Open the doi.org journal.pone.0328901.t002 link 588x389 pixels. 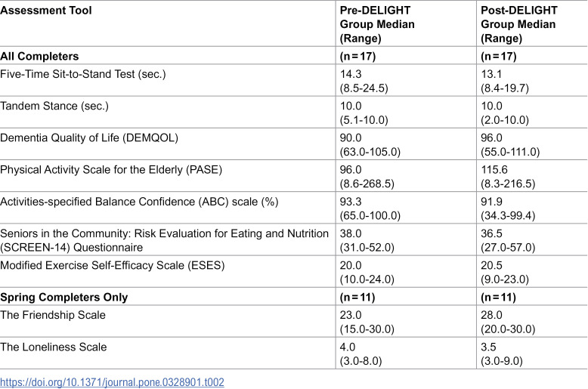coord(112,382)
